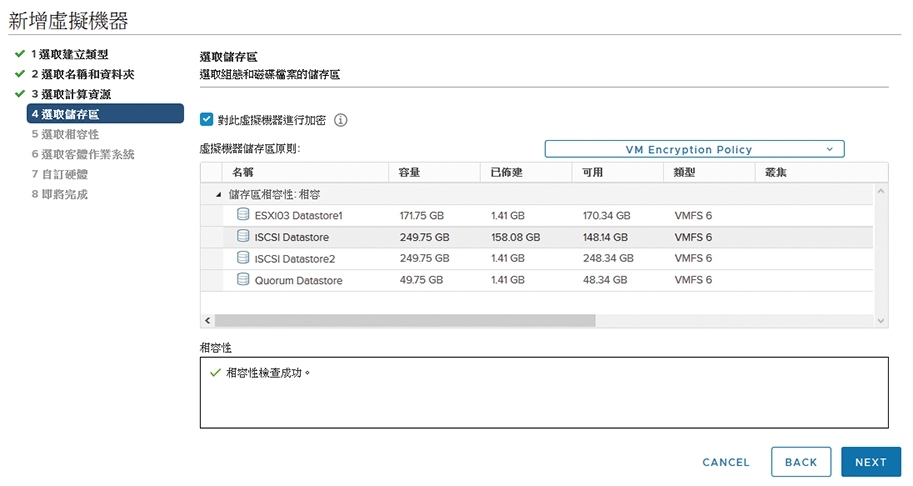The height and width of the screenshot is (486, 913).
Task: Open the encryption info icon tooltip
Action: (340, 120)
